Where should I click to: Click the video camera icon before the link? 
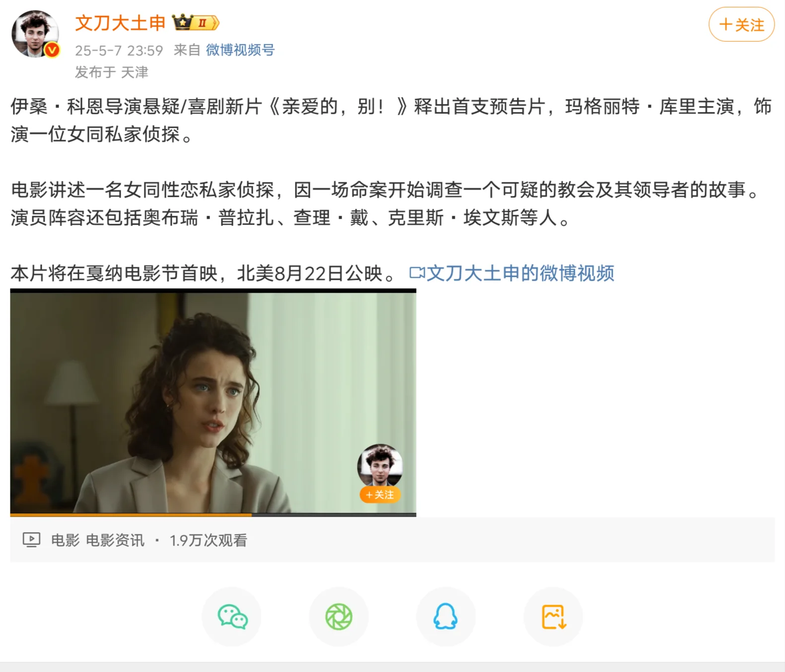tap(417, 273)
